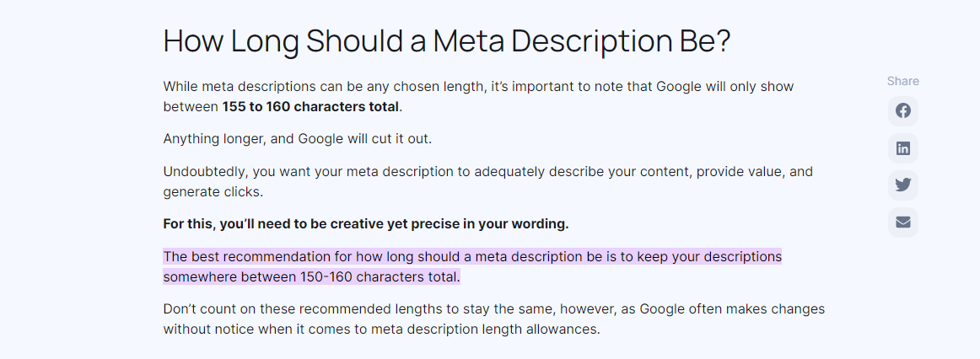Viewport: 980px width, 359px height.
Task: Share the article on Twitter
Action: [x=903, y=185]
